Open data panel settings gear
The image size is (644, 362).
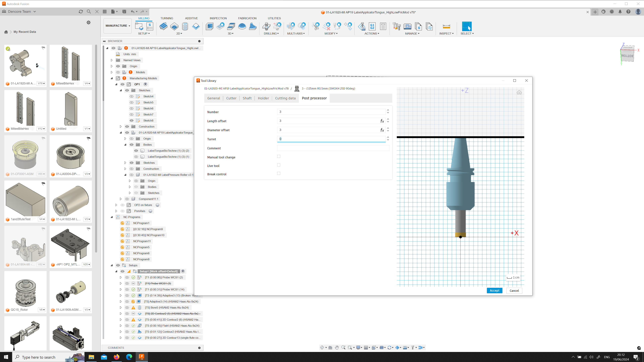[89, 22]
